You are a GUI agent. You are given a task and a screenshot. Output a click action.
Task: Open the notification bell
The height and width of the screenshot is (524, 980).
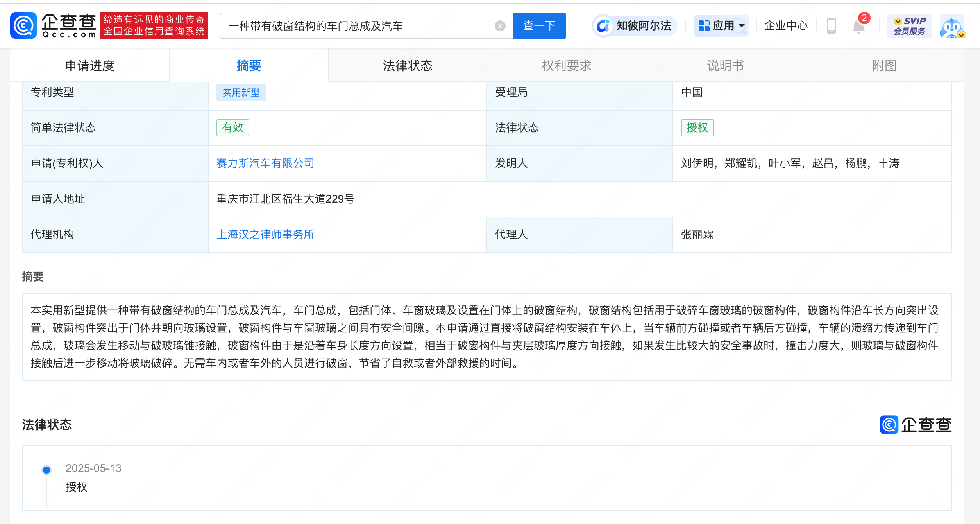(858, 27)
